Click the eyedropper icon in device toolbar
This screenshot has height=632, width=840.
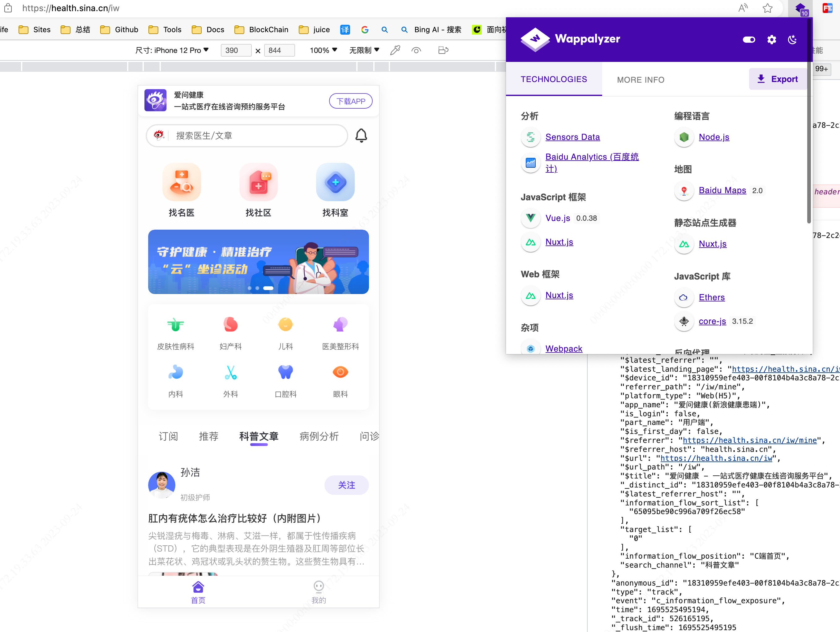(395, 50)
